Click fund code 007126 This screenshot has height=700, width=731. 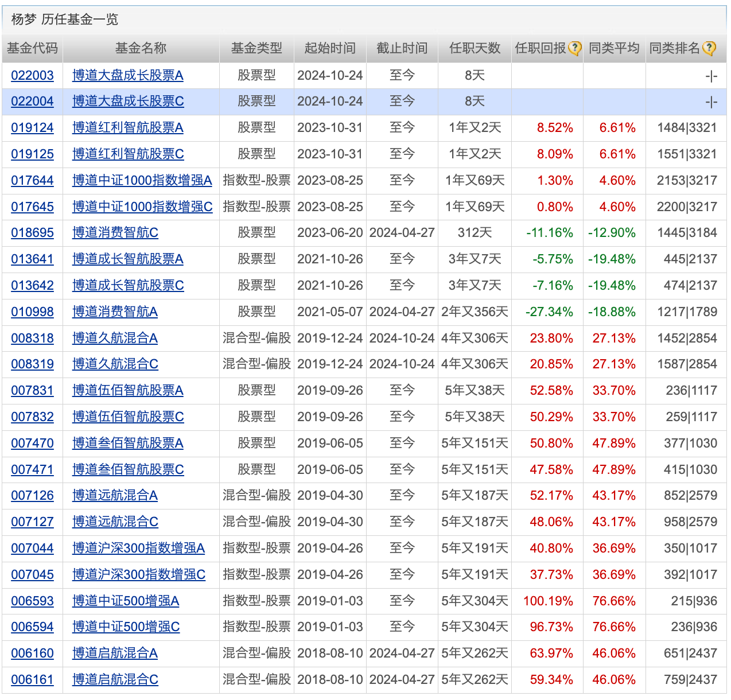pos(32,496)
